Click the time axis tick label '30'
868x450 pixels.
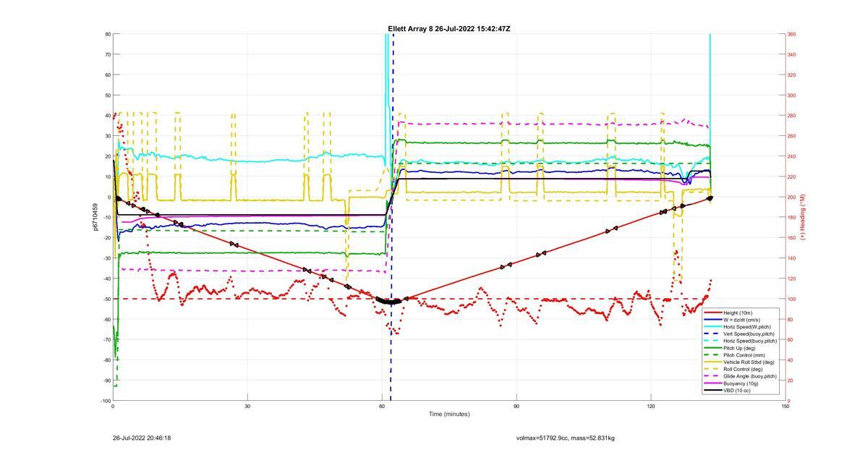click(x=247, y=407)
